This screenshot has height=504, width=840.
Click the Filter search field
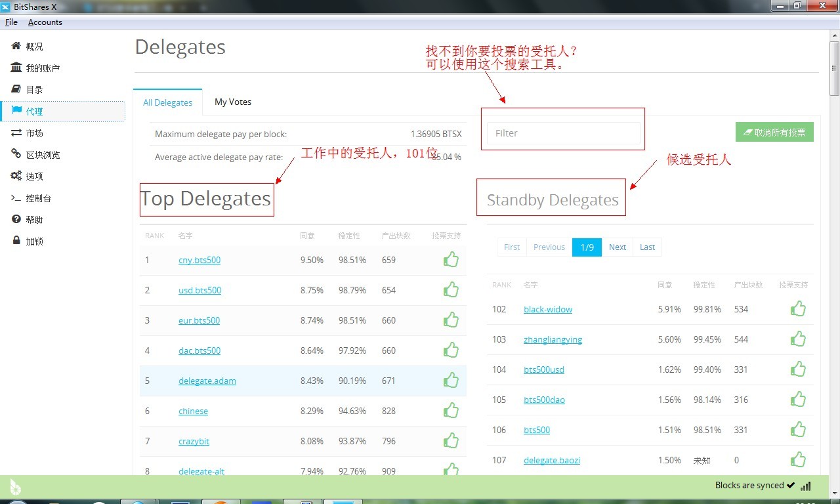point(564,133)
